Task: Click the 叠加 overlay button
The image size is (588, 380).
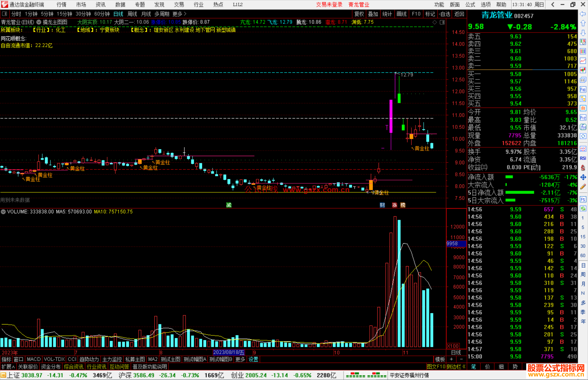Action: pyautogui.click(x=373, y=14)
